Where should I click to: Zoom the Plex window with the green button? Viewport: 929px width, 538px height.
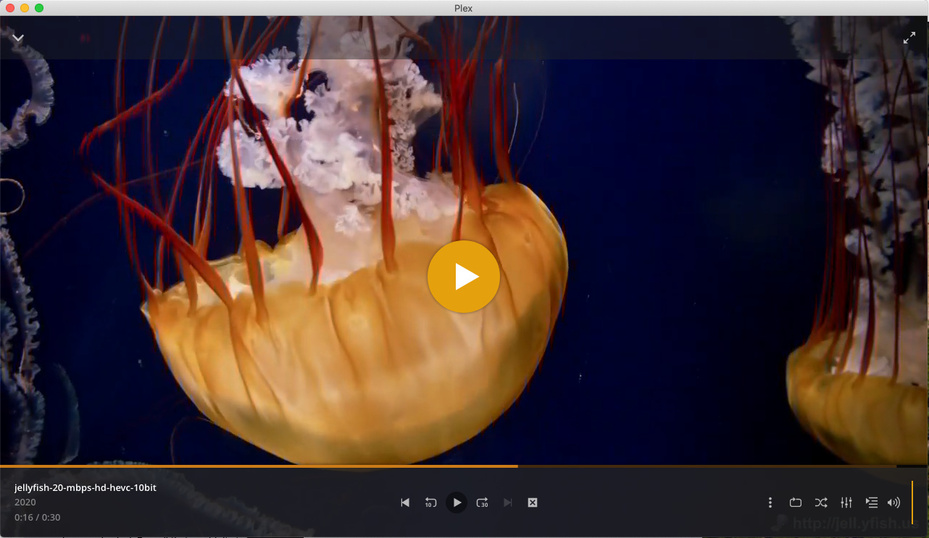39,8
